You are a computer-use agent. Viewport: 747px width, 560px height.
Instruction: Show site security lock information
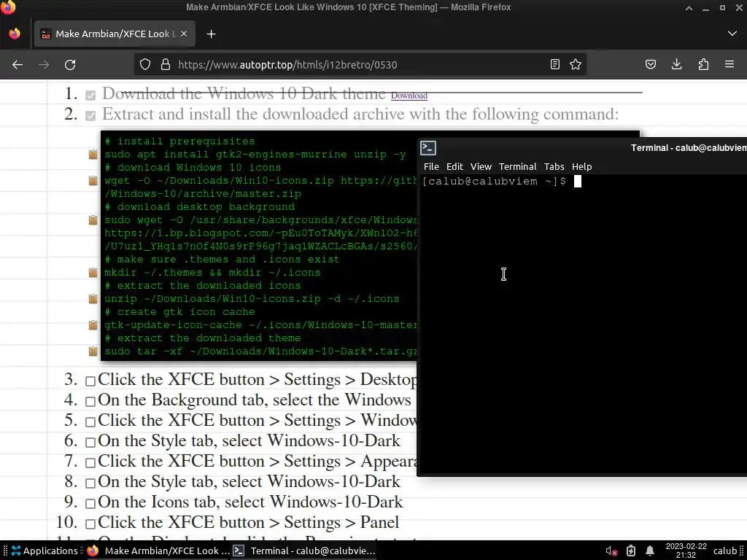pyautogui.click(x=166, y=64)
